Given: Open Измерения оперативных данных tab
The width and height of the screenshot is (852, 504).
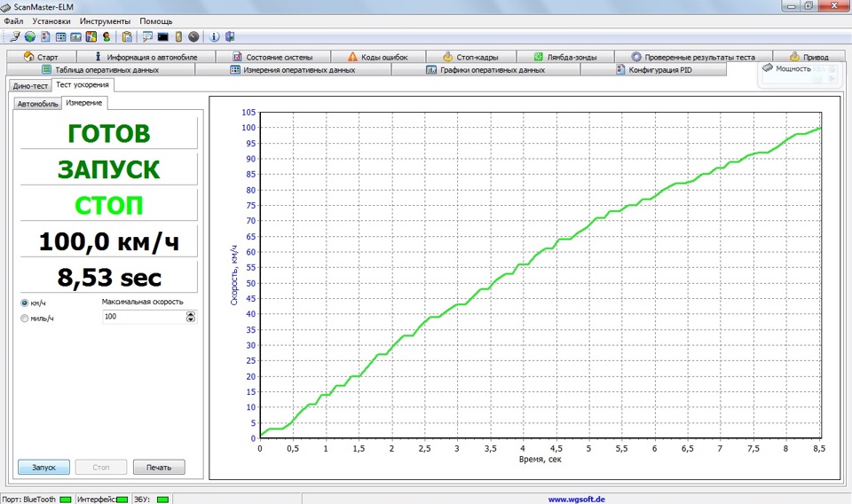Looking at the screenshot, I should (x=293, y=69).
